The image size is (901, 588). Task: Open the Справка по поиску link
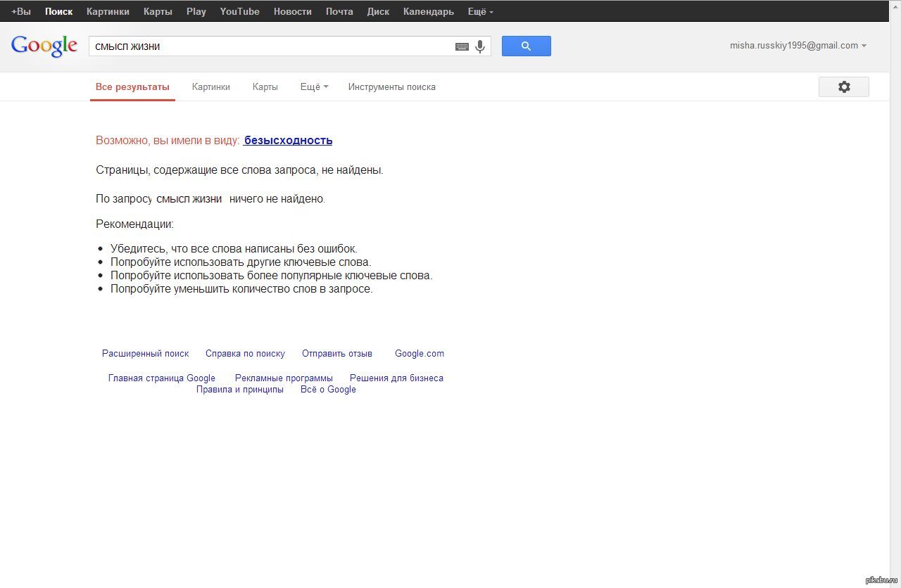(245, 354)
